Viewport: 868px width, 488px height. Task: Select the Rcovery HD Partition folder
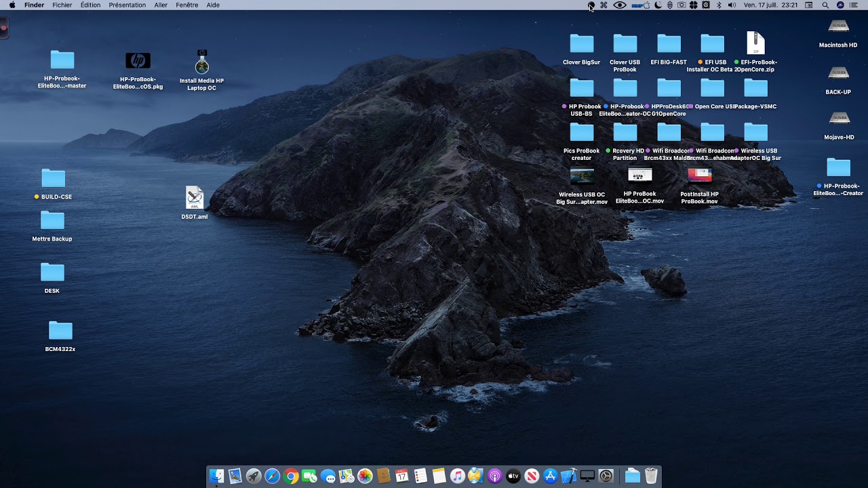pyautogui.click(x=625, y=132)
